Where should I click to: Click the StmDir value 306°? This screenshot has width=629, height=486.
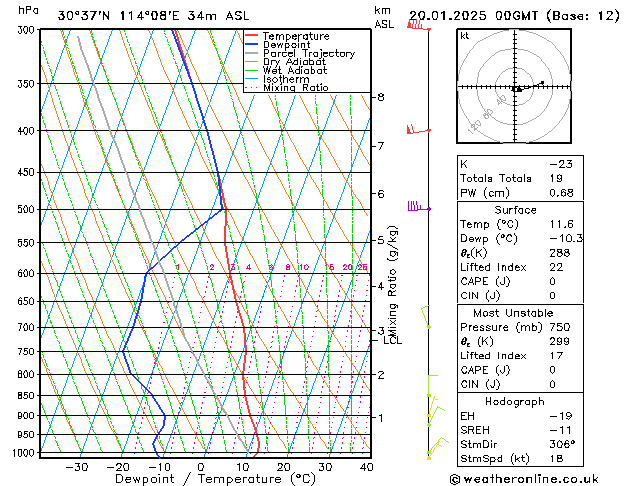(562, 444)
